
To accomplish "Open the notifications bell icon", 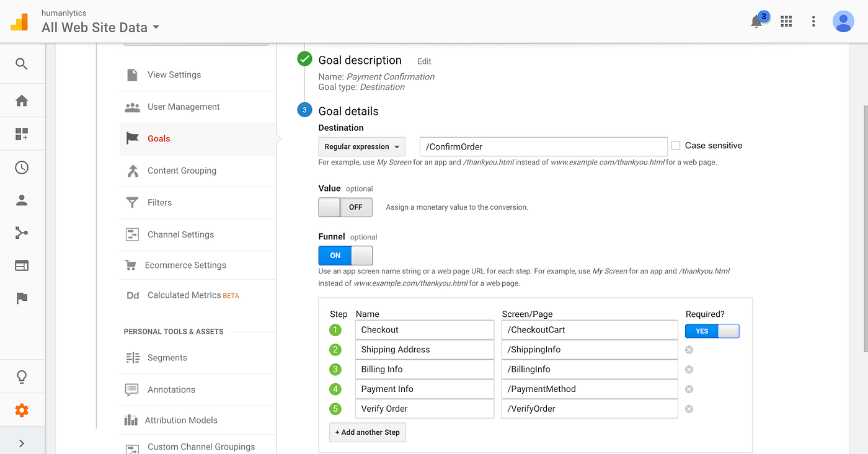I will (756, 22).
